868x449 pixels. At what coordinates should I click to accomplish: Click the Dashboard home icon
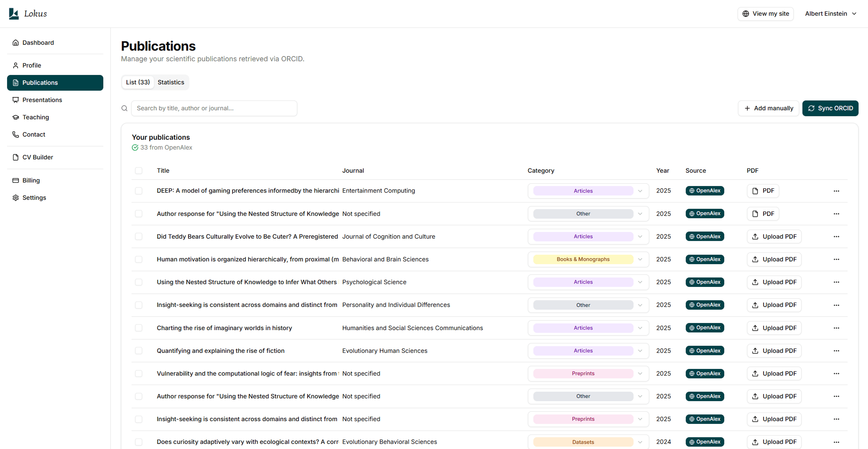pos(16,43)
